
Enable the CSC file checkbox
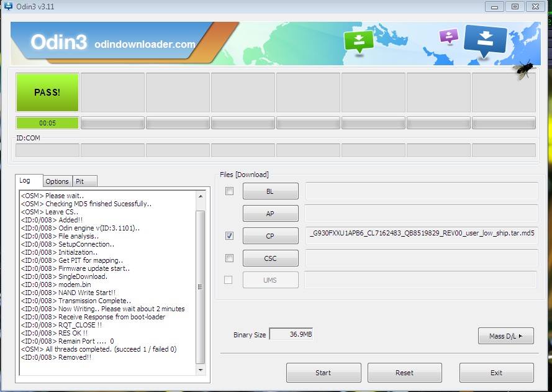coord(228,258)
